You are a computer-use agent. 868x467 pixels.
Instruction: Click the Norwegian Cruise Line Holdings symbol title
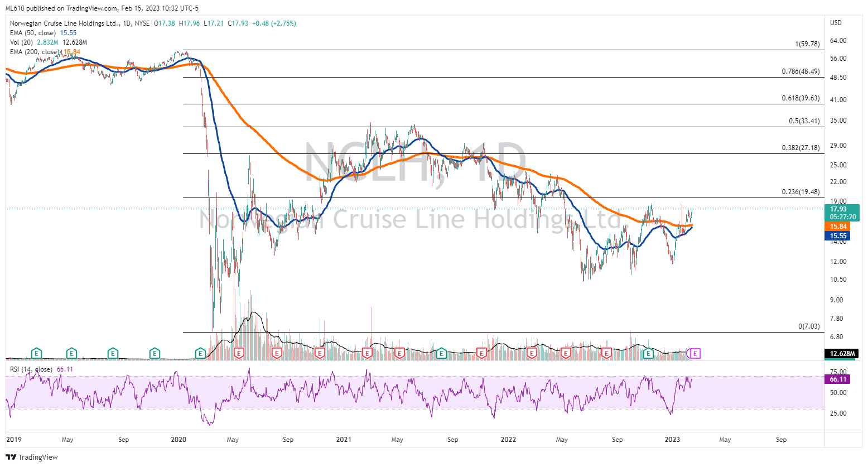[64, 23]
